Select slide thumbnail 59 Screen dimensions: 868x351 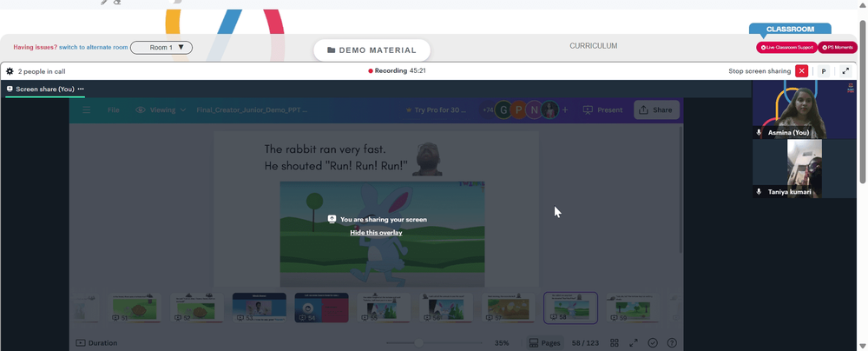[x=633, y=308]
